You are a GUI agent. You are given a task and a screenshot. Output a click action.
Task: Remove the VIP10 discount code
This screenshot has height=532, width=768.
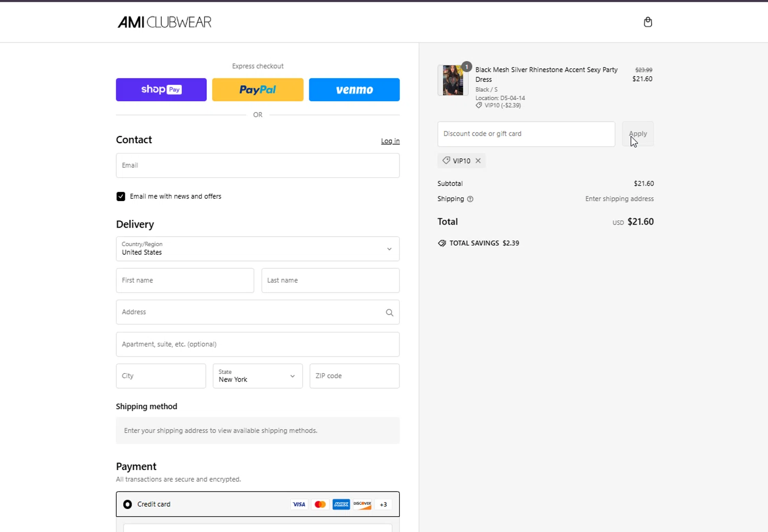click(x=478, y=161)
